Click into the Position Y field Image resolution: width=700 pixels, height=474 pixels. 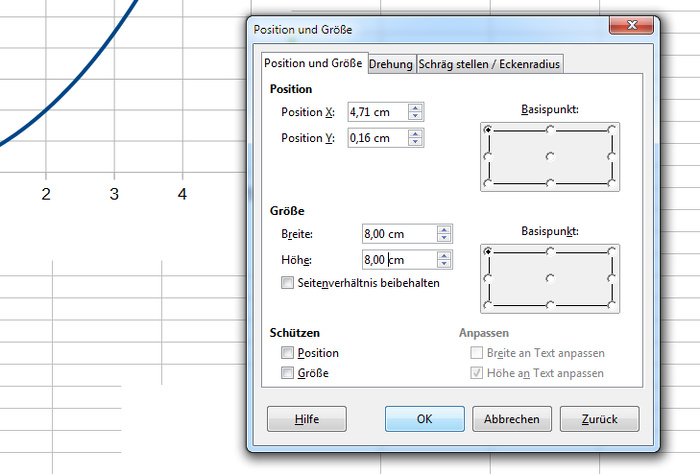pyautogui.click(x=378, y=138)
